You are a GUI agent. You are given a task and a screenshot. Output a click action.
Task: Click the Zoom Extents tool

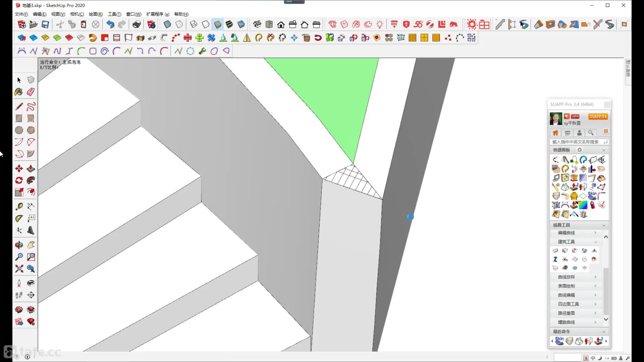point(19,268)
